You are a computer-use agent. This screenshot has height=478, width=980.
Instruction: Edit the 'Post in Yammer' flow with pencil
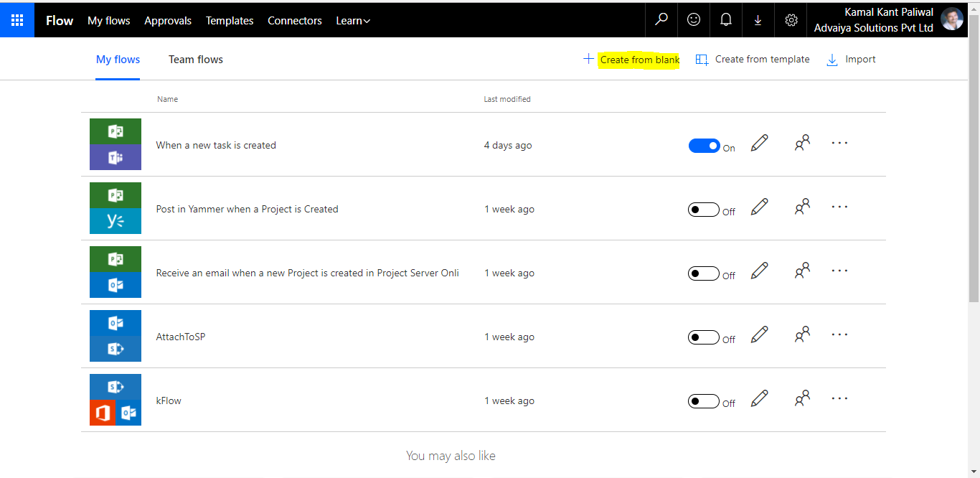pos(759,207)
